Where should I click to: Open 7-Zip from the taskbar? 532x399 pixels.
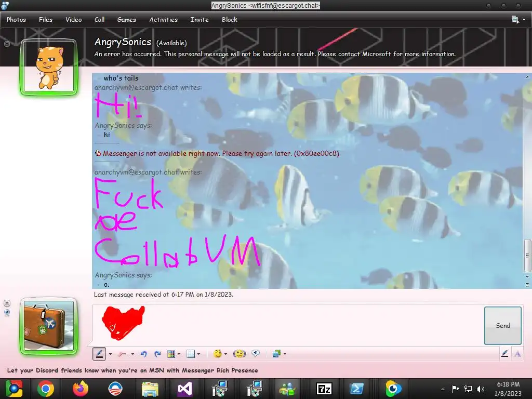[x=324, y=389]
